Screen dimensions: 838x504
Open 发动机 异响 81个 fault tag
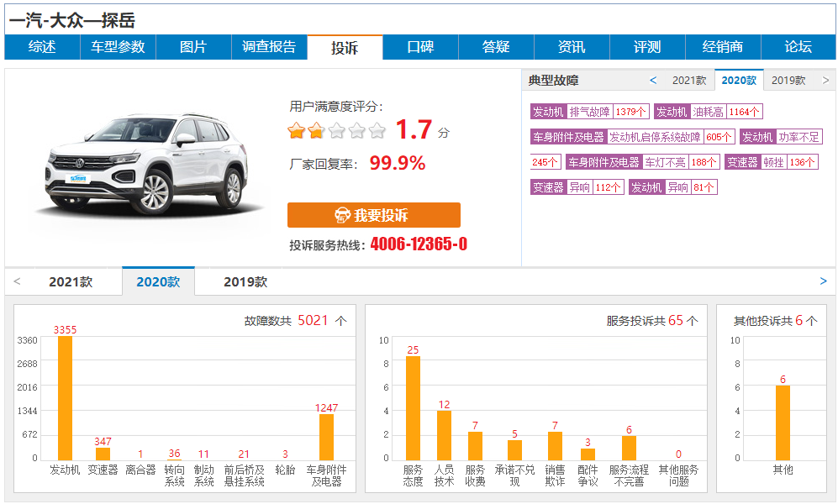pyautogui.click(x=673, y=186)
